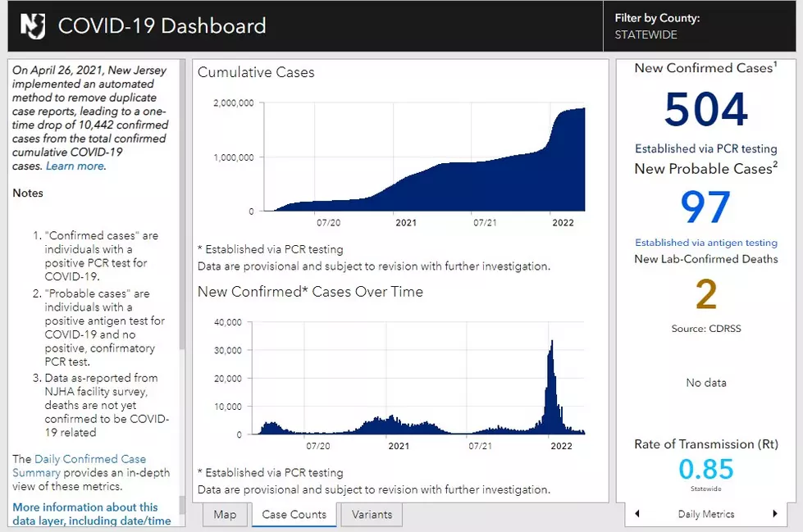Click the peak of the 2022 case spike

click(551, 342)
